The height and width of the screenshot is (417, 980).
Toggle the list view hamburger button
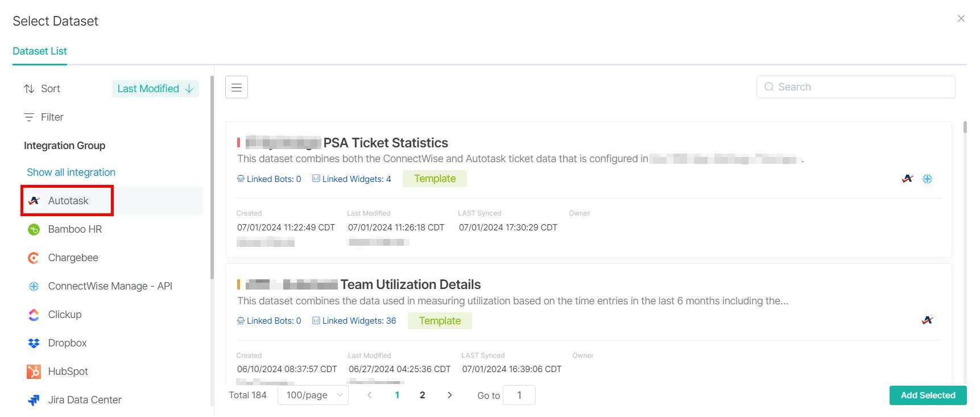[237, 88]
